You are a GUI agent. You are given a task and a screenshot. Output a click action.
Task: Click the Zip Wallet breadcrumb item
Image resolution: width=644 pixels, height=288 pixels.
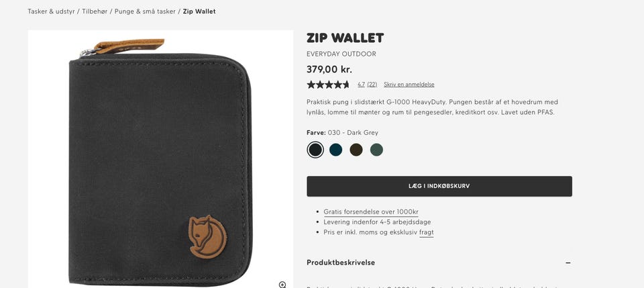click(x=199, y=11)
